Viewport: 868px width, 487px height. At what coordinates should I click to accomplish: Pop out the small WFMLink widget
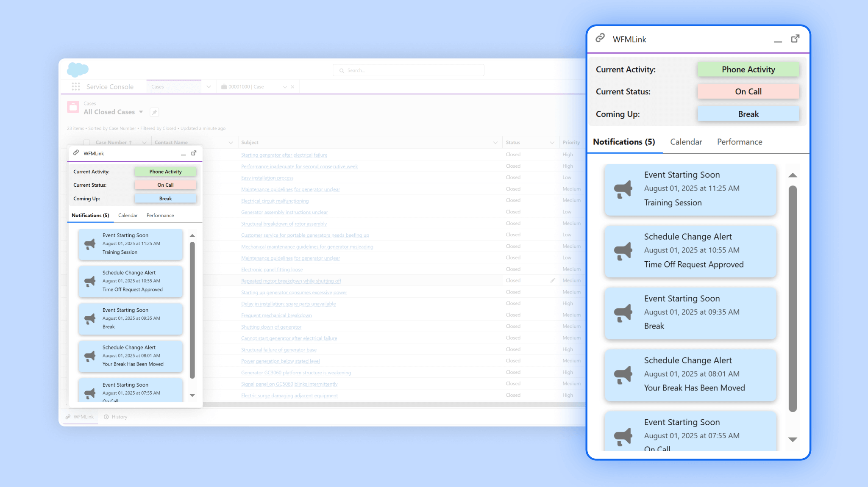(194, 153)
